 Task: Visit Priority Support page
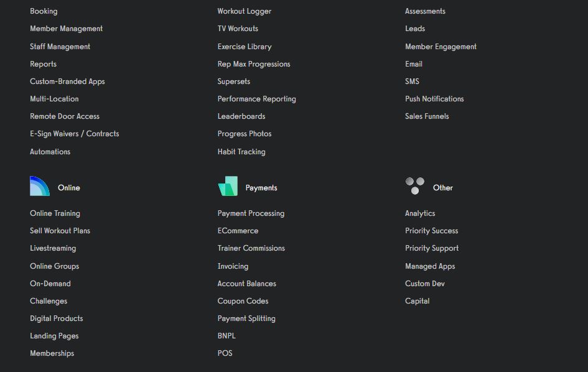432,248
